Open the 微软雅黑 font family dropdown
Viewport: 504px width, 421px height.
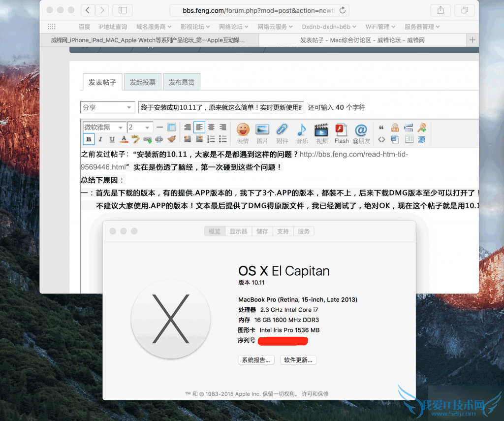[x=103, y=127]
